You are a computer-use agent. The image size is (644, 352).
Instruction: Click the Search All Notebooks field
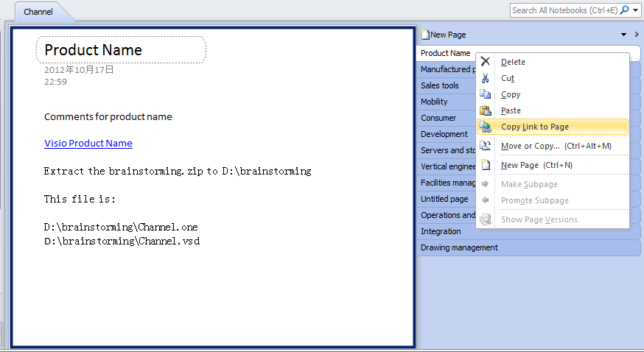[564, 10]
